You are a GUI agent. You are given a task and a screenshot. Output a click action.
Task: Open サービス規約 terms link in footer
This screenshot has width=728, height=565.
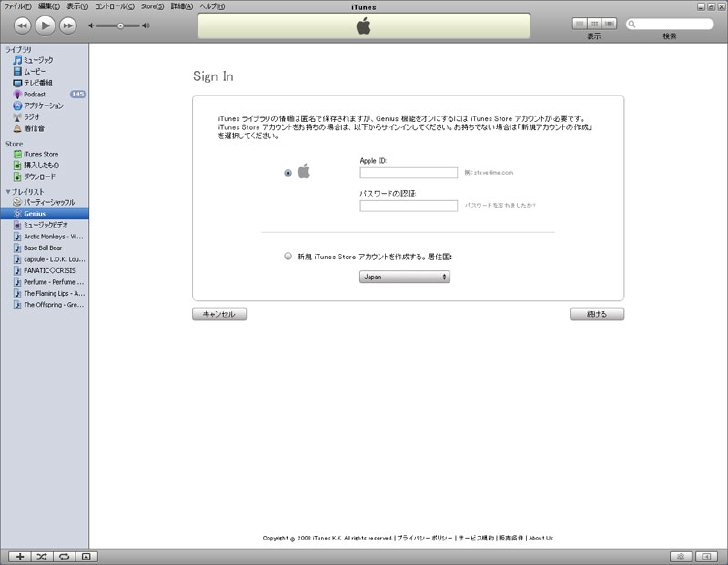[x=476, y=538]
